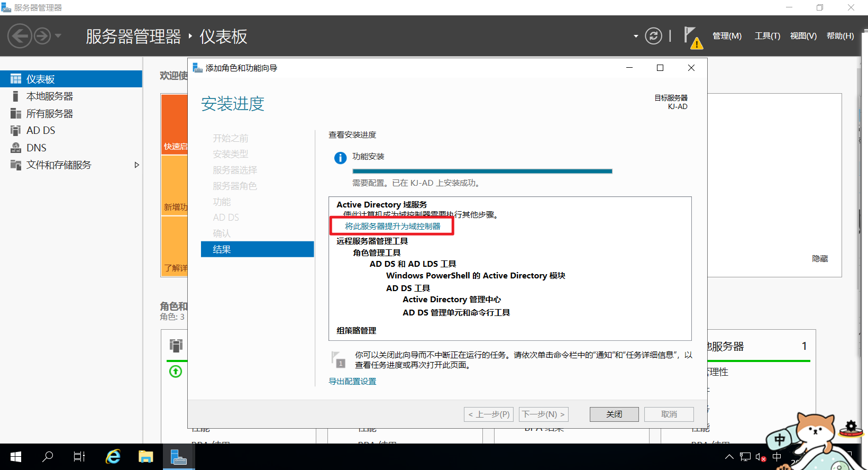The image size is (868, 470).
Task: Open the Windows Start menu
Action: [16, 457]
